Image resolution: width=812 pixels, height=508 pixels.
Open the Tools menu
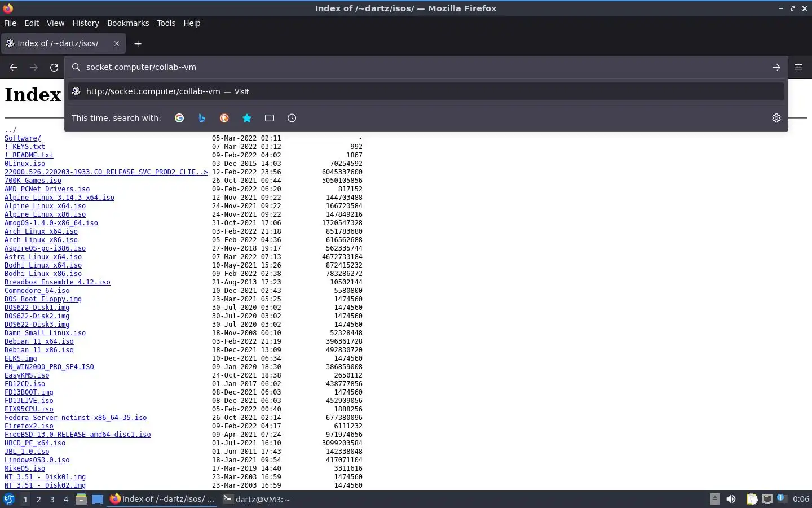pyautogui.click(x=166, y=23)
